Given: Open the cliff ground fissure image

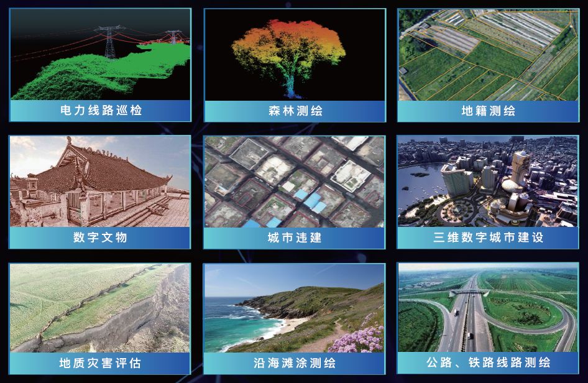Looking at the screenshot, I should pos(99,308).
